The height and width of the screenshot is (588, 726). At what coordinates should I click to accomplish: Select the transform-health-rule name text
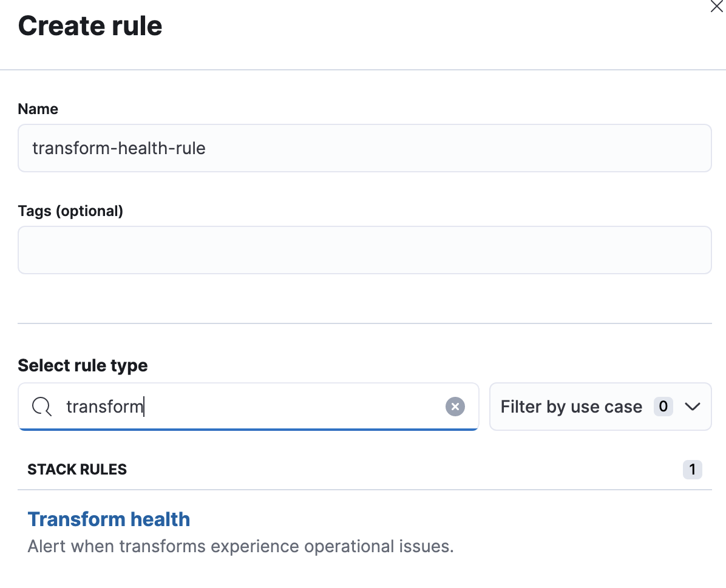[119, 148]
